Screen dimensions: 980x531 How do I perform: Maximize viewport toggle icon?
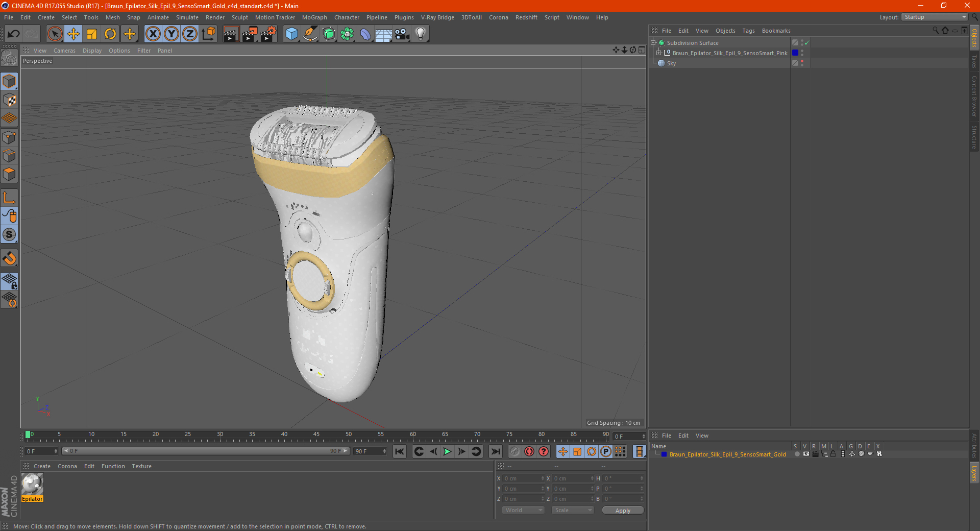pyautogui.click(x=642, y=50)
